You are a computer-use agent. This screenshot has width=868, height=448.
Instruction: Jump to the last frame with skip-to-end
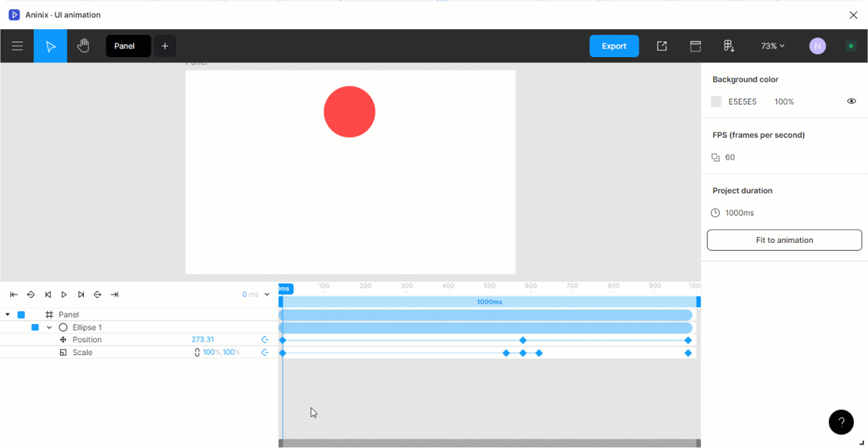[114, 294]
